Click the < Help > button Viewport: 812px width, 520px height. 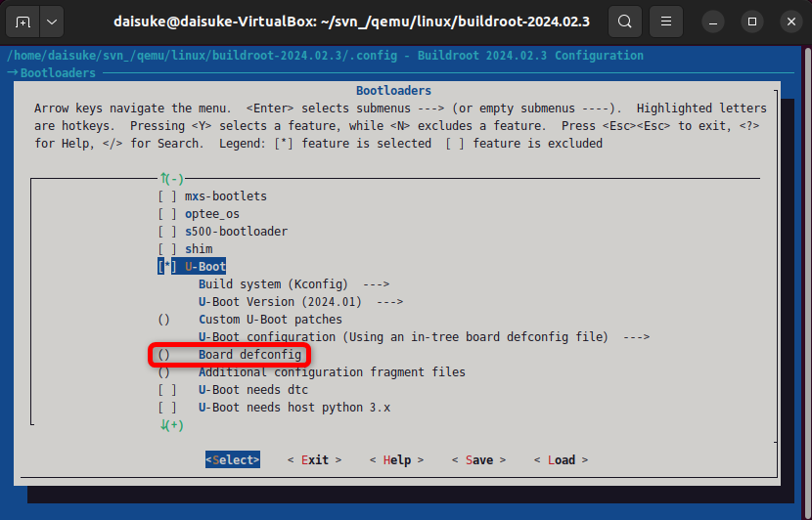(x=396, y=460)
